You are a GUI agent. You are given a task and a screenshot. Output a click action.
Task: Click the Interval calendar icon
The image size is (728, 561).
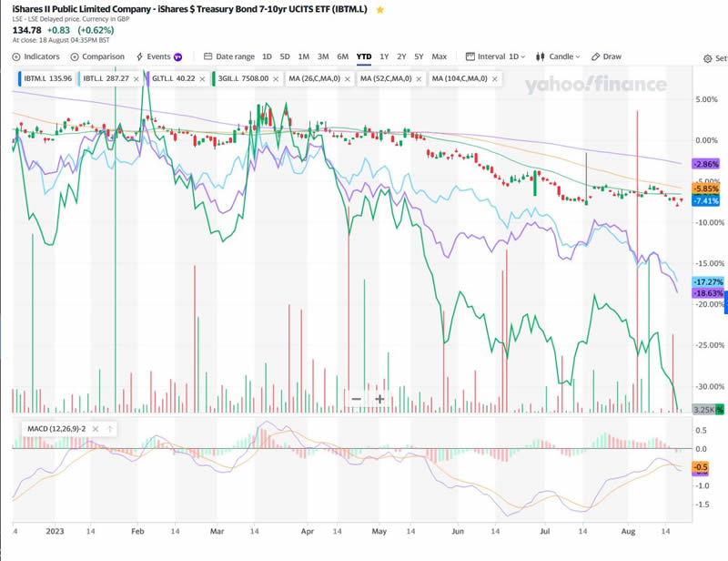[470, 56]
